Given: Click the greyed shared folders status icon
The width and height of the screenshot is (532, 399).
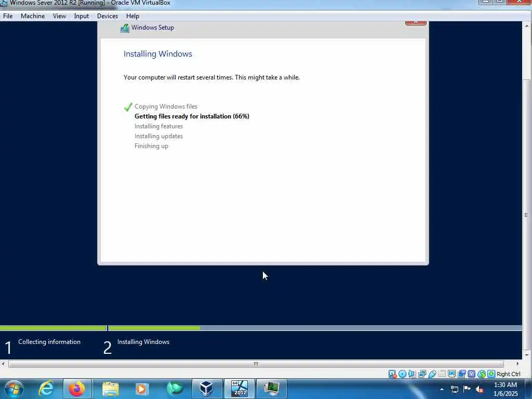Looking at the screenshot, I should 442,374.
